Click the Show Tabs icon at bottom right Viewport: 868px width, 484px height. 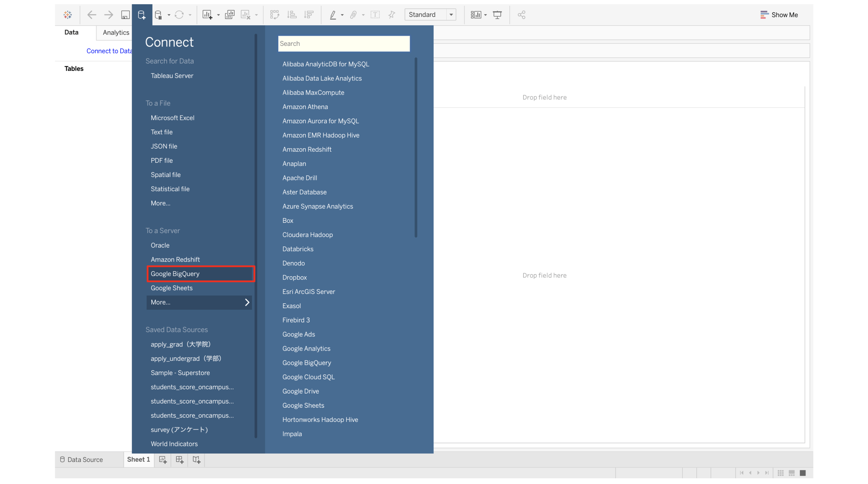coord(803,473)
